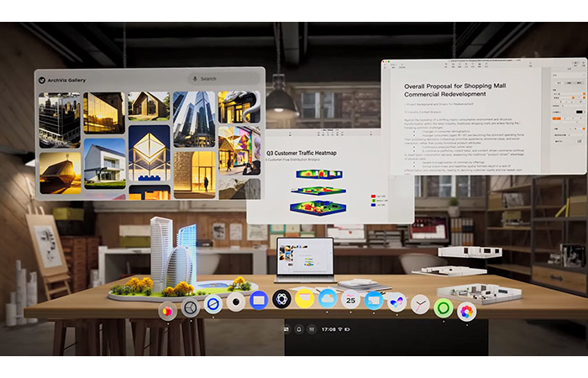
Task: Click the microphone icon in search bar
Action: coord(194,79)
